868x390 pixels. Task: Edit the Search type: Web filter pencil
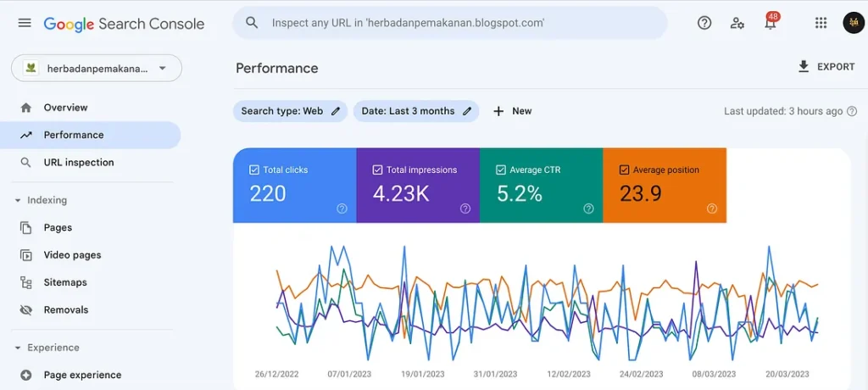(336, 111)
